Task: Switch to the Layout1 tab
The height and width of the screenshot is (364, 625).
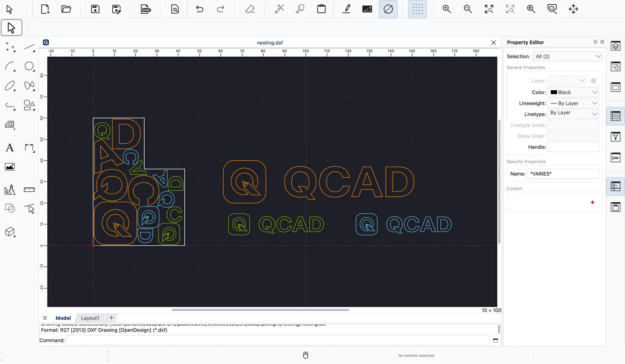Action: tap(90, 318)
